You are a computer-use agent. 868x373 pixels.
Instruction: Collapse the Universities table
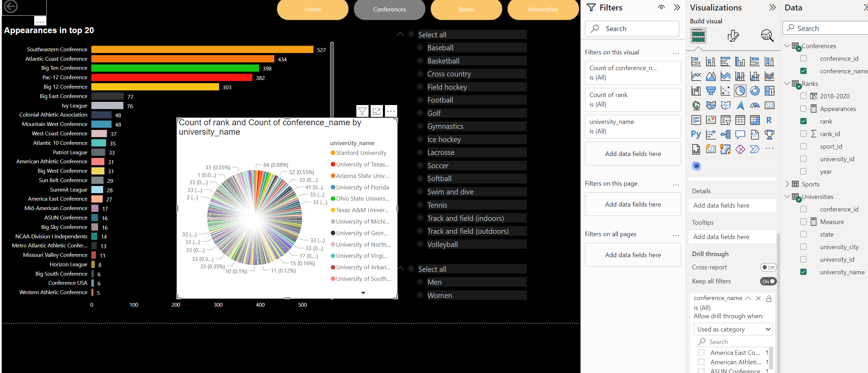[x=787, y=196]
